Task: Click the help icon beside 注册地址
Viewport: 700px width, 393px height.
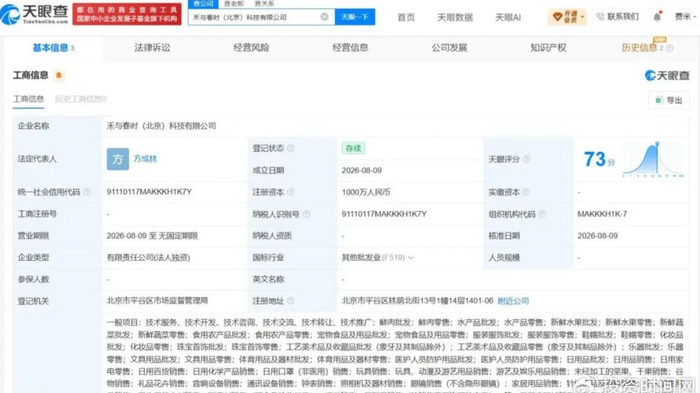Action: pos(291,301)
